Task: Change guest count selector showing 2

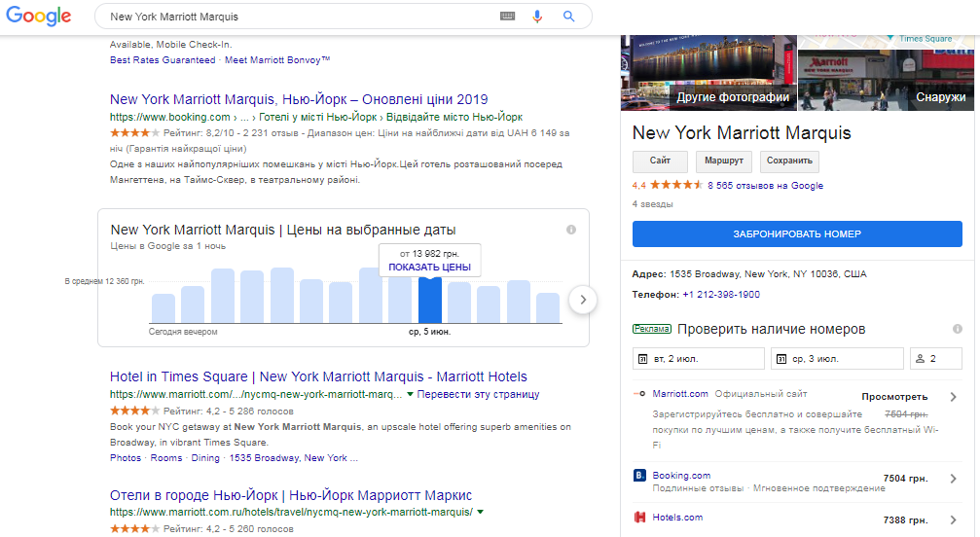Action: coord(935,359)
